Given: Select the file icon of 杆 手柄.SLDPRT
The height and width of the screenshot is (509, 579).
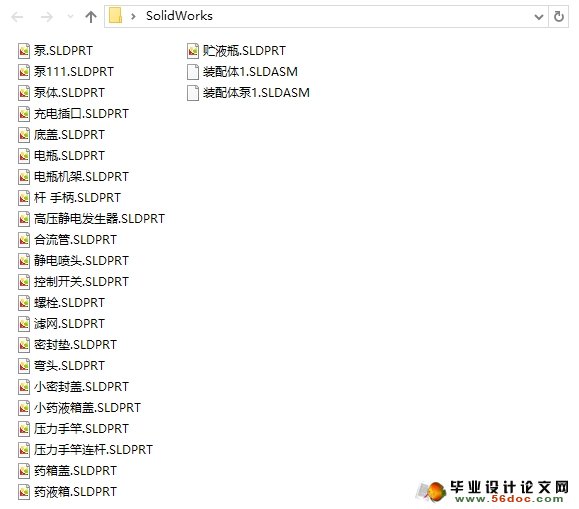Looking at the screenshot, I should 24,198.
